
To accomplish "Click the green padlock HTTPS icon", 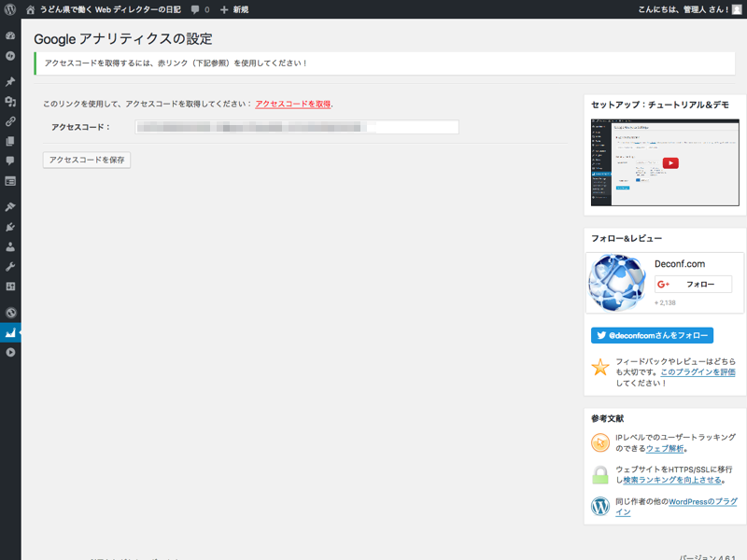I will tap(600, 475).
